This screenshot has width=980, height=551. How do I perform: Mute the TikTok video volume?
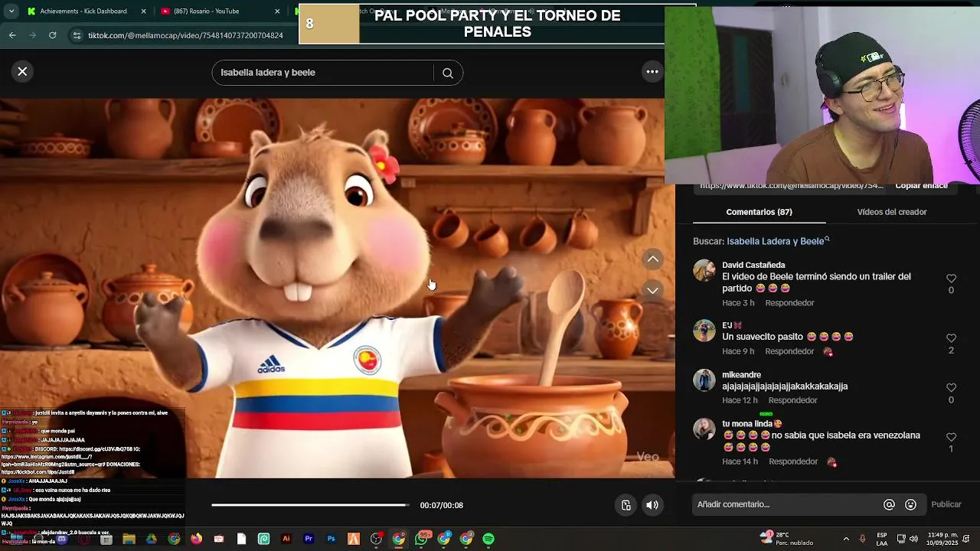[x=652, y=505]
